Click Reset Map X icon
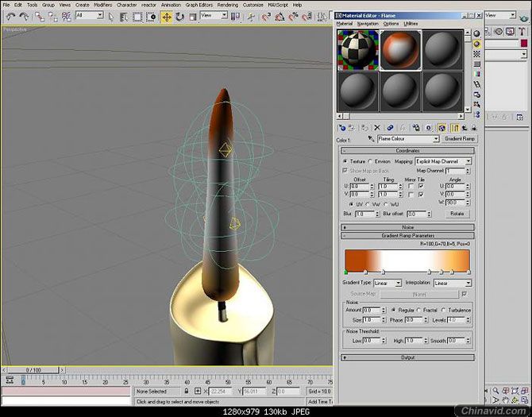This screenshot has height=417, width=532. point(377,128)
